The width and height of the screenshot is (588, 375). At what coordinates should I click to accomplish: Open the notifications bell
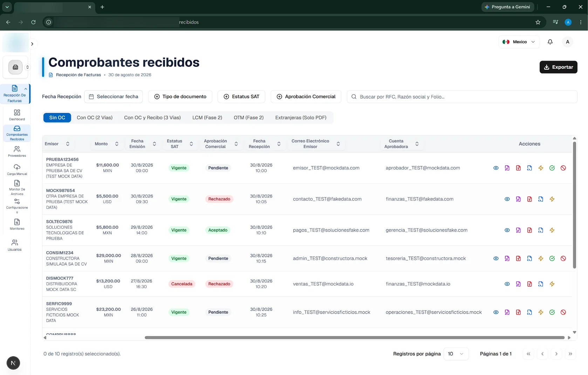[550, 42]
